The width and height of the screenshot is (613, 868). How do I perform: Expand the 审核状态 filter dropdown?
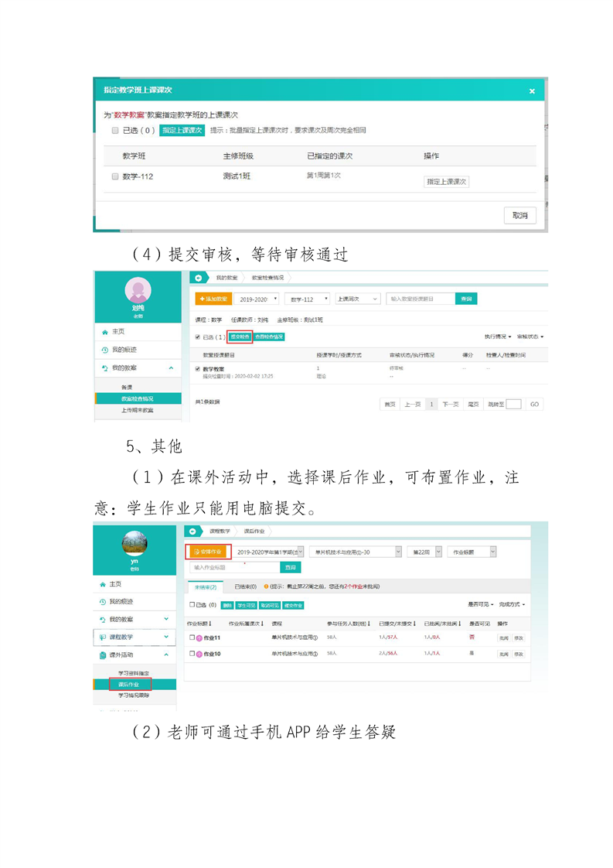pos(530,337)
